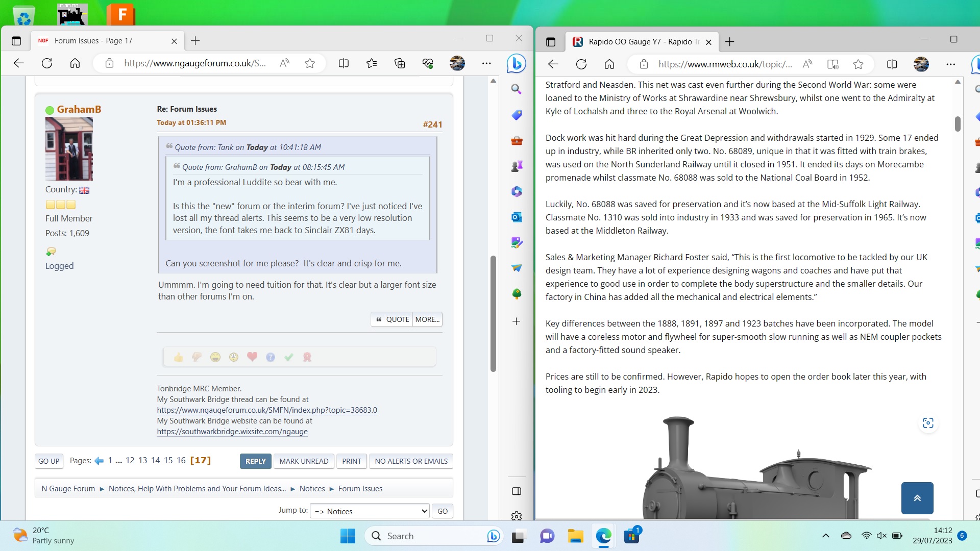Image resolution: width=980 pixels, height=551 pixels.
Task: Open the Edge sidebar Tools briefcase icon
Action: click(x=517, y=140)
